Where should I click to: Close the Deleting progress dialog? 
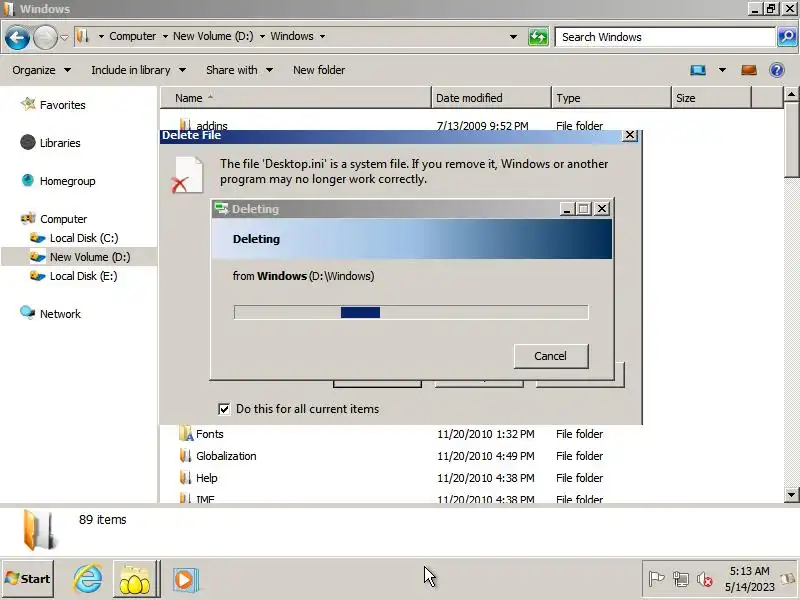click(x=602, y=209)
